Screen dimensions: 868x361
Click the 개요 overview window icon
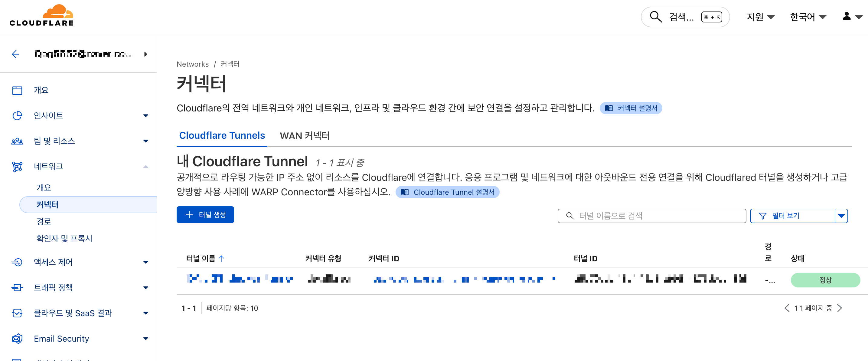click(x=17, y=90)
